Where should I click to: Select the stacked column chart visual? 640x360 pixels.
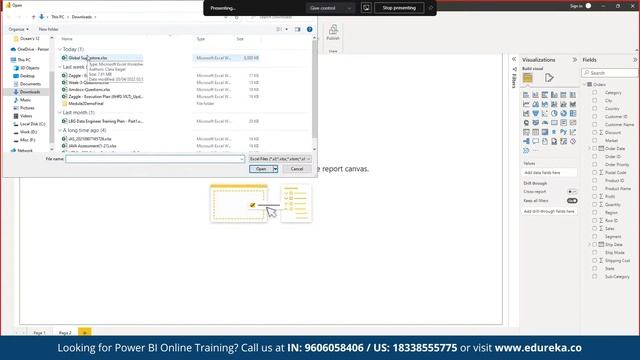tap(536, 95)
